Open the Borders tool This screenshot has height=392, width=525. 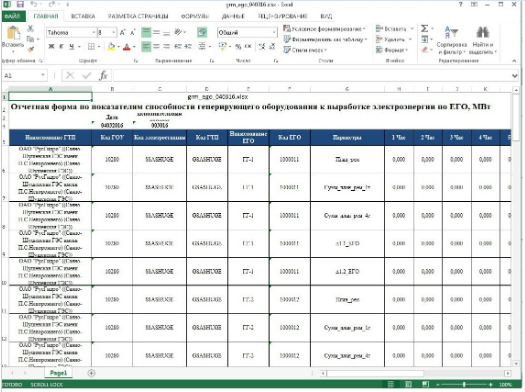pos(91,47)
